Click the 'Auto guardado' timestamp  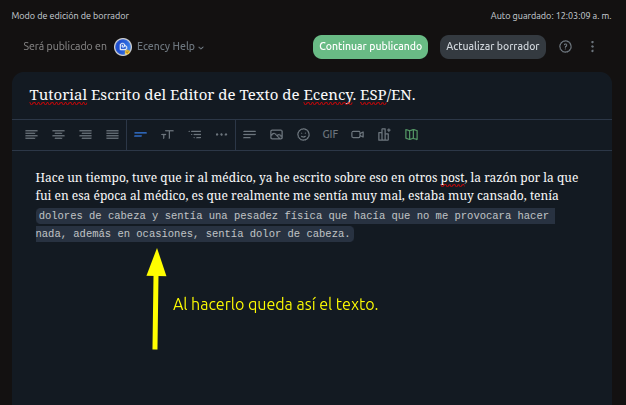(x=551, y=16)
